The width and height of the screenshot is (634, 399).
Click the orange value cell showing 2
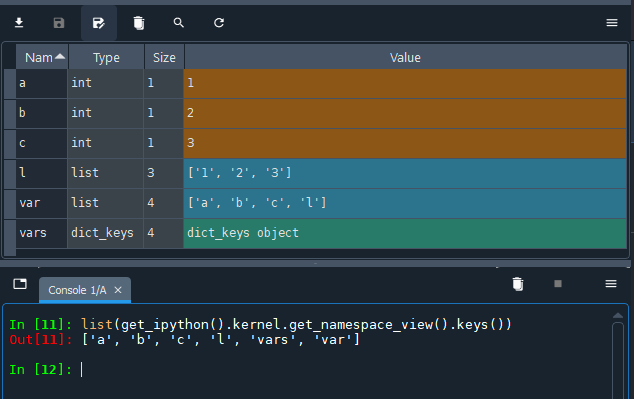click(405, 113)
